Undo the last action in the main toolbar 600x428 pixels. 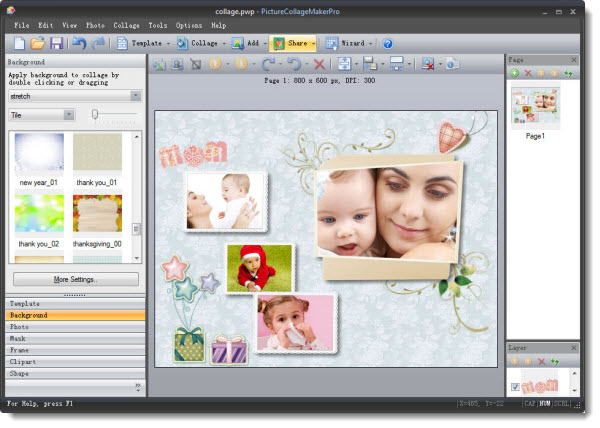coord(78,44)
